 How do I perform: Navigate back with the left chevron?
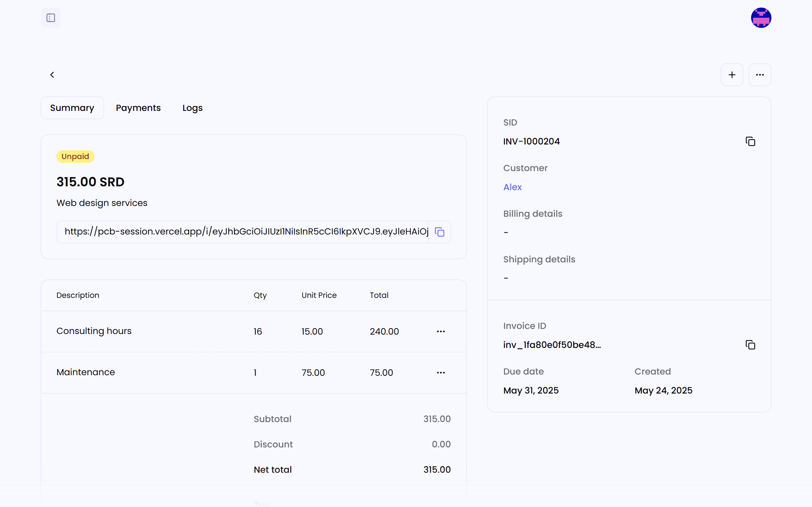coord(52,74)
